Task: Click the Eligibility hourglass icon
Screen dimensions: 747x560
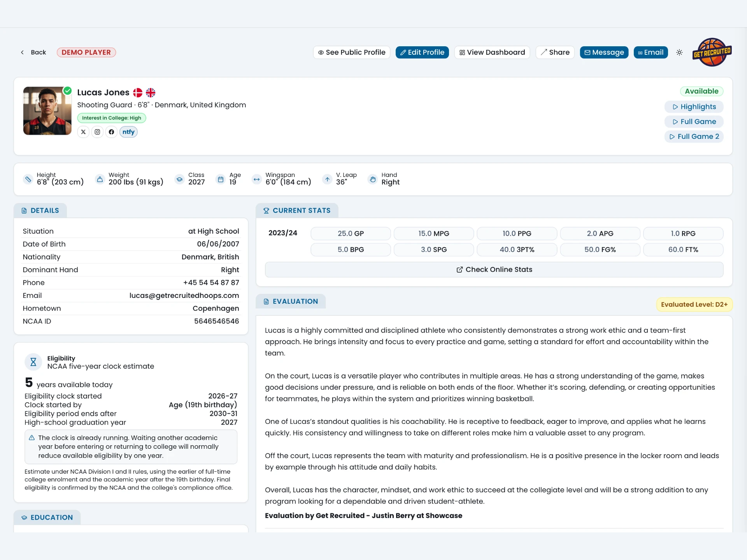Action: tap(33, 362)
